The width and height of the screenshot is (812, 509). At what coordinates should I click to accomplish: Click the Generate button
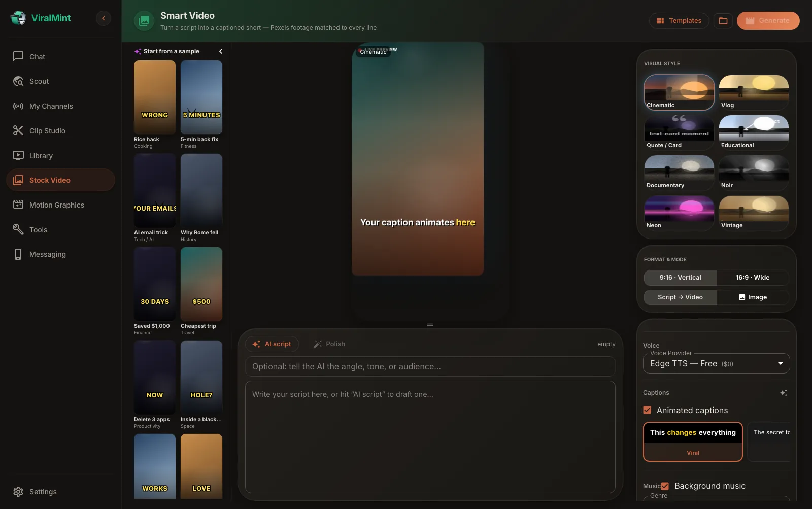(768, 21)
